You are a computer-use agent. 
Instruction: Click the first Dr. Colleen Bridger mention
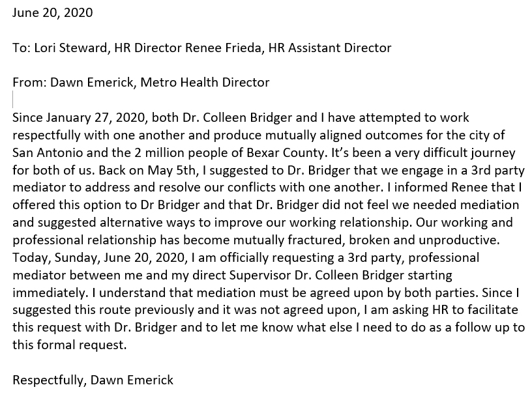237,118
